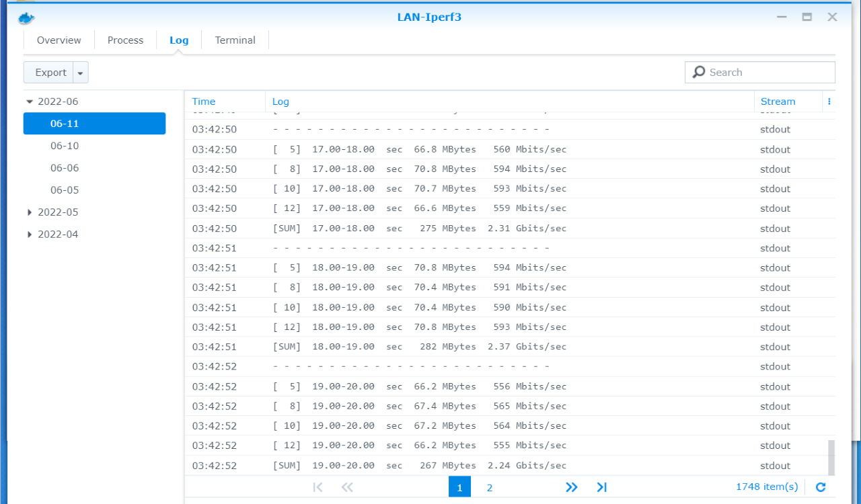Click the magnifier icon in search box
The image size is (861, 504).
tap(699, 72)
